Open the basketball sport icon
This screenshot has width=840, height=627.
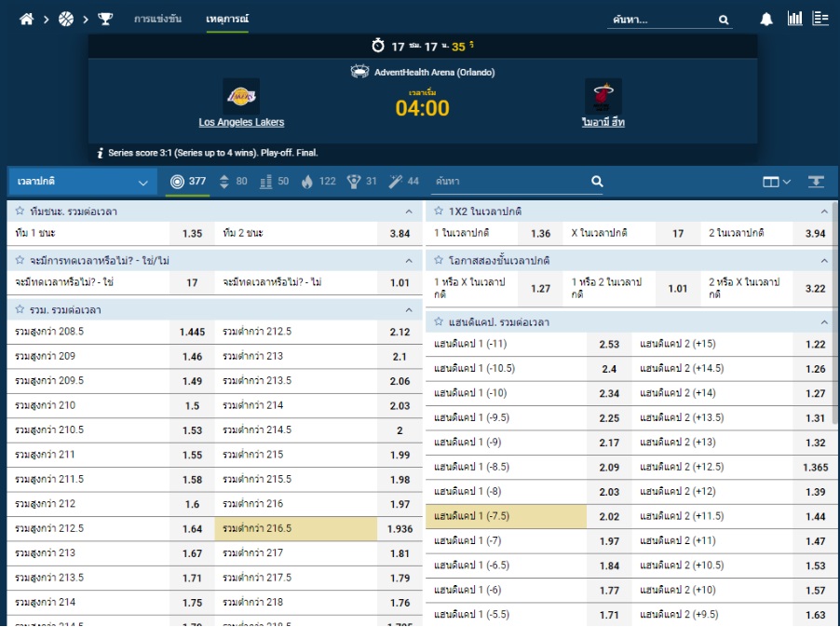[66, 19]
